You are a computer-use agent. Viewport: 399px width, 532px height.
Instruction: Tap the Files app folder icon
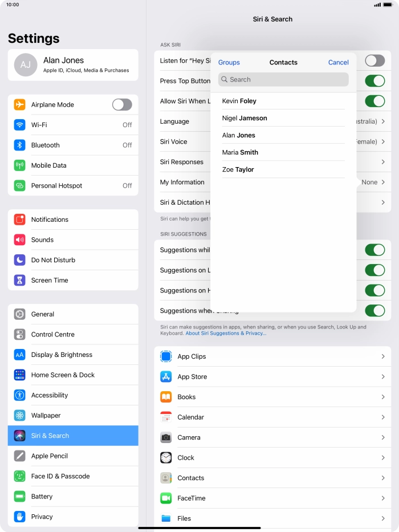point(166,518)
